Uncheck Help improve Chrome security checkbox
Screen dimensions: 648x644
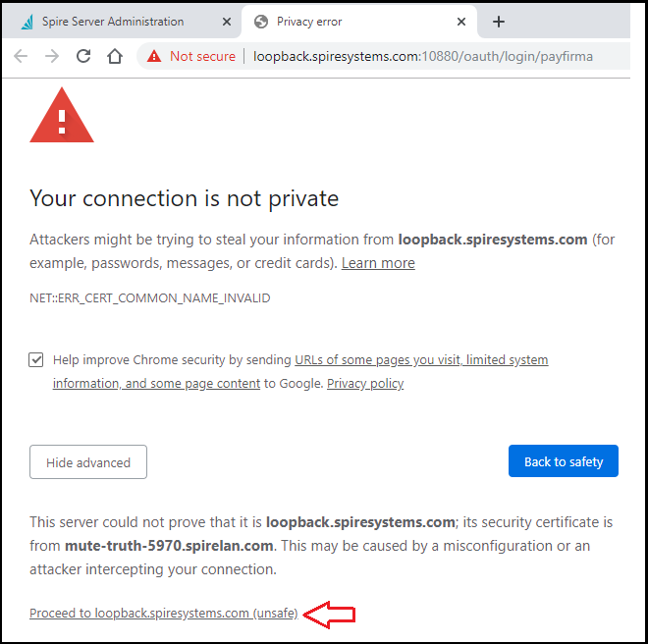pyautogui.click(x=36, y=360)
